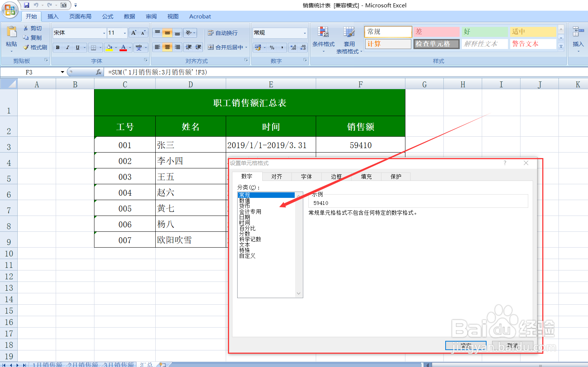Decrease font size with the small A
The width and height of the screenshot is (588, 367).
point(143,33)
